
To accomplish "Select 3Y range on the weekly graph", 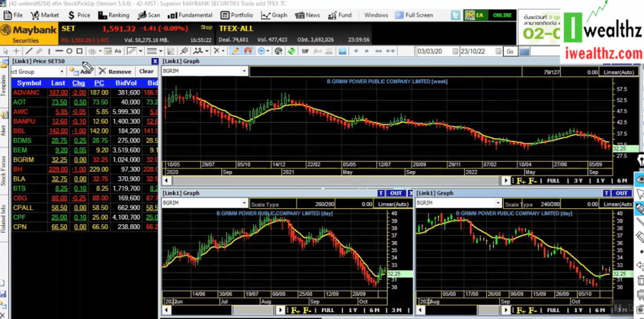I will click(x=578, y=181).
